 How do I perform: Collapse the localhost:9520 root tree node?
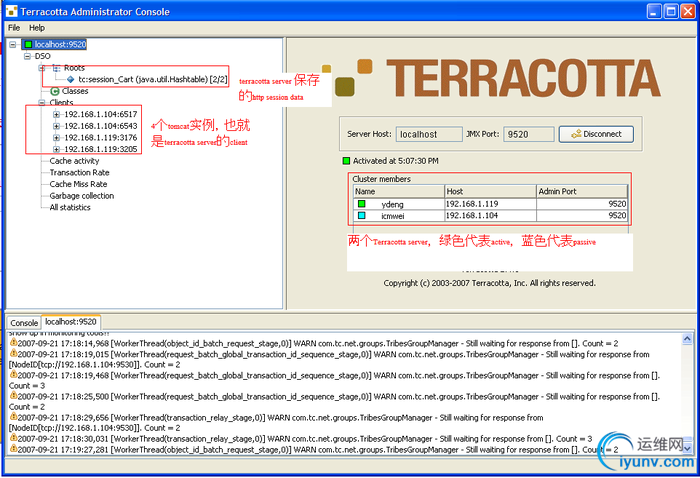tap(13, 44)
